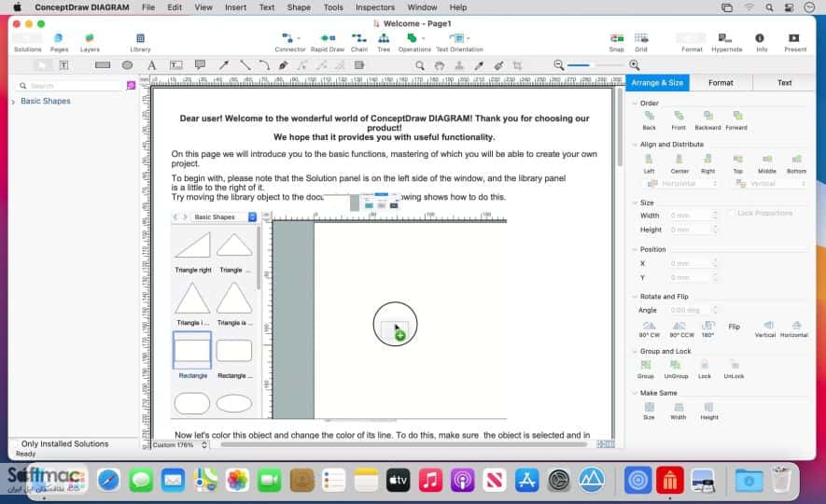Select the eyedropper tool

tap(479, 65)
